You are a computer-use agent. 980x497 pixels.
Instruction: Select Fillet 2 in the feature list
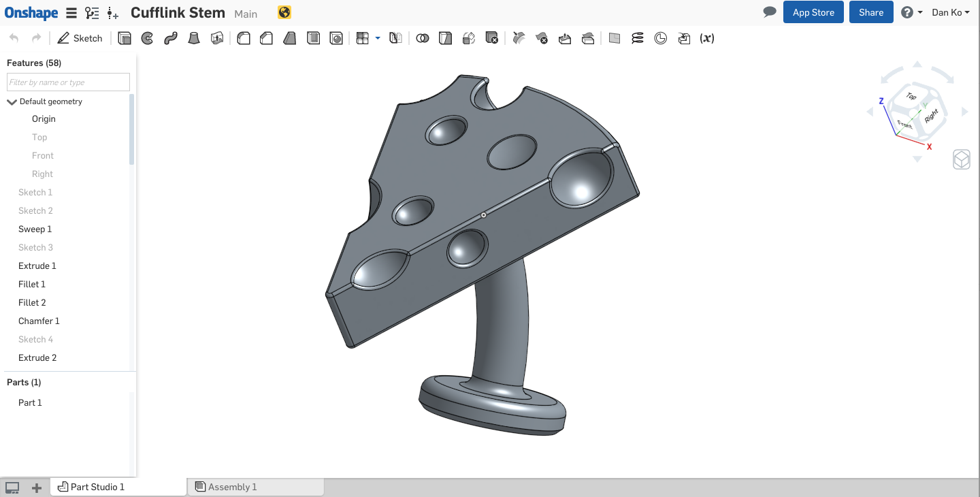pyautogui.click(x=32, y=302)
